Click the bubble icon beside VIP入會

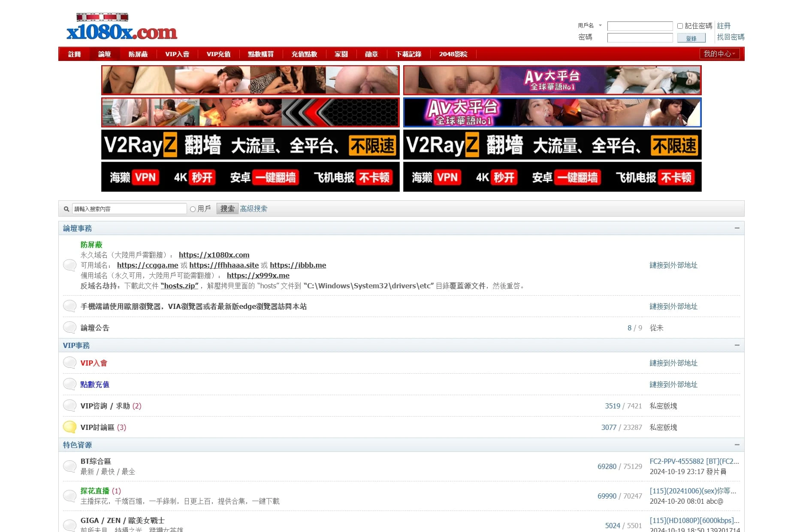click(69, 363)
